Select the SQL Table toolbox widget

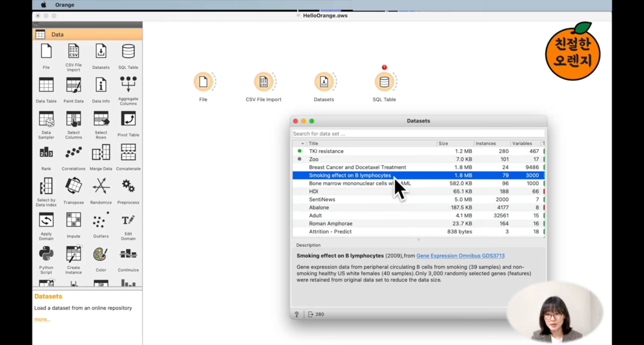coord(128,56)
